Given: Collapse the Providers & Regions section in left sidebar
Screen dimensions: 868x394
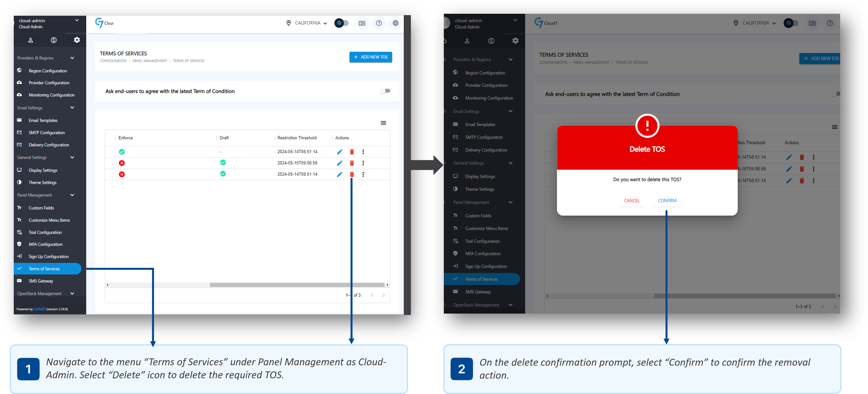Looking at the screenshot, I should 72,58.
